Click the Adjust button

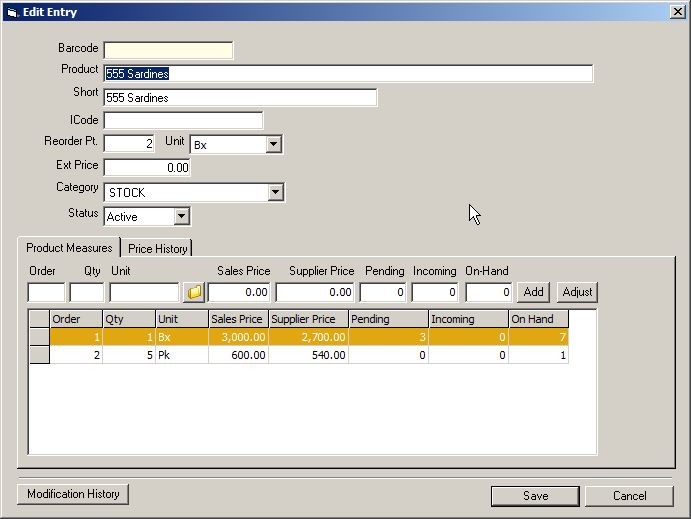point(577,292)
